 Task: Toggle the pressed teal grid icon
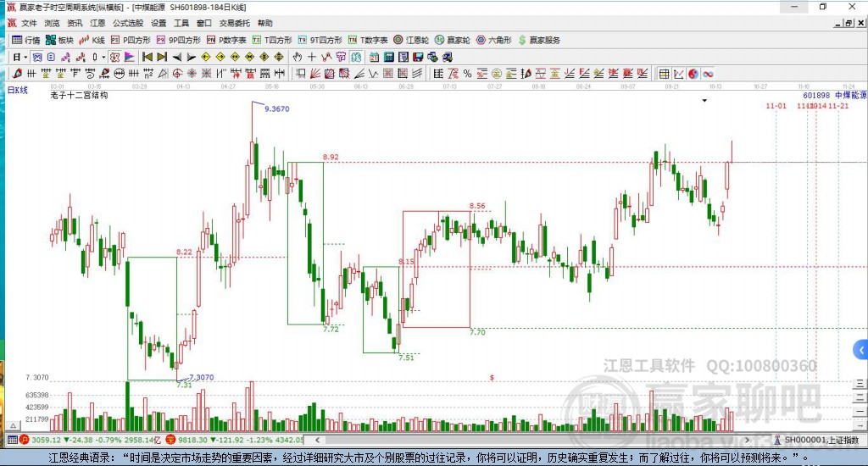click(x=356, y=57)
